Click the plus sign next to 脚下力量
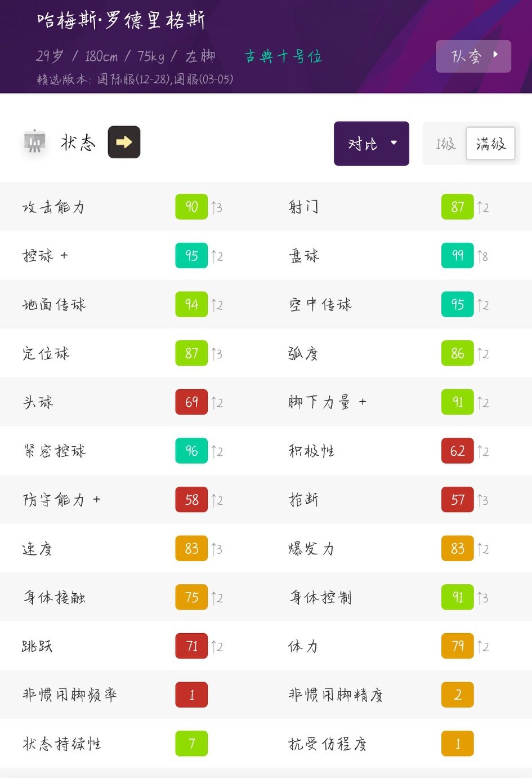Screen dimensions: 532x778 coord(363,402)
